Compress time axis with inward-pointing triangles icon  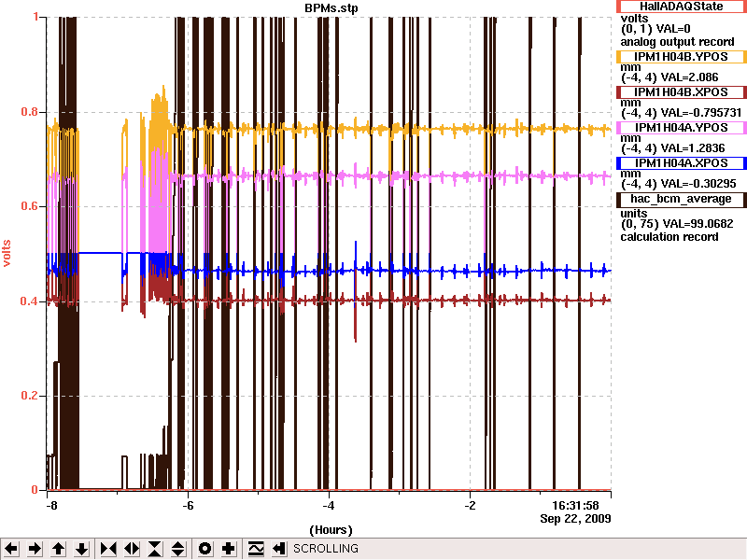coord(108,549)
